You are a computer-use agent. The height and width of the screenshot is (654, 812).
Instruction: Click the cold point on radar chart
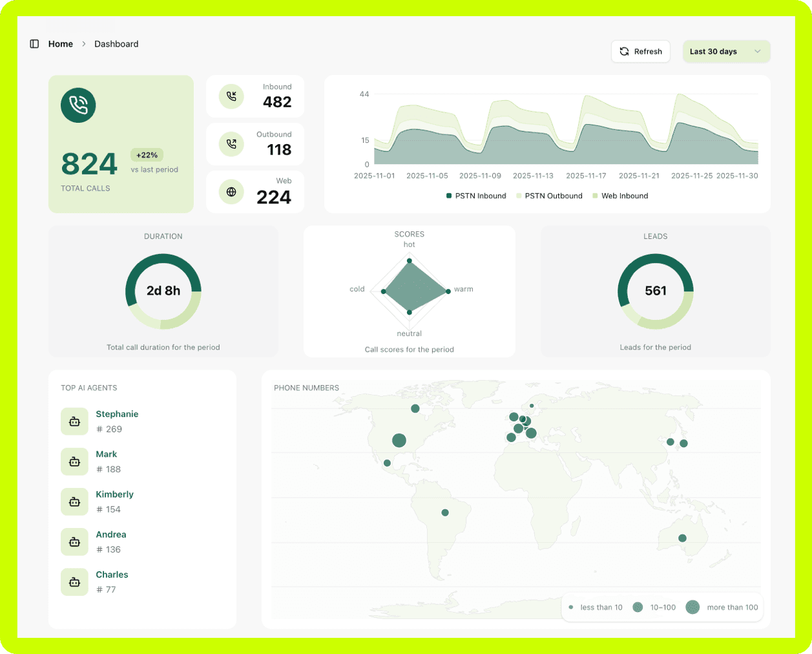point(383,291)
